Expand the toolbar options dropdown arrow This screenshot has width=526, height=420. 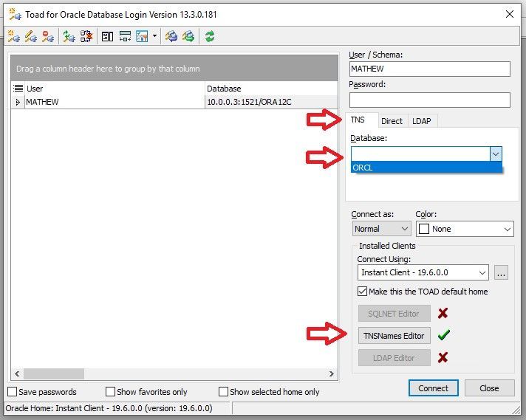click(x=154, y=35)
